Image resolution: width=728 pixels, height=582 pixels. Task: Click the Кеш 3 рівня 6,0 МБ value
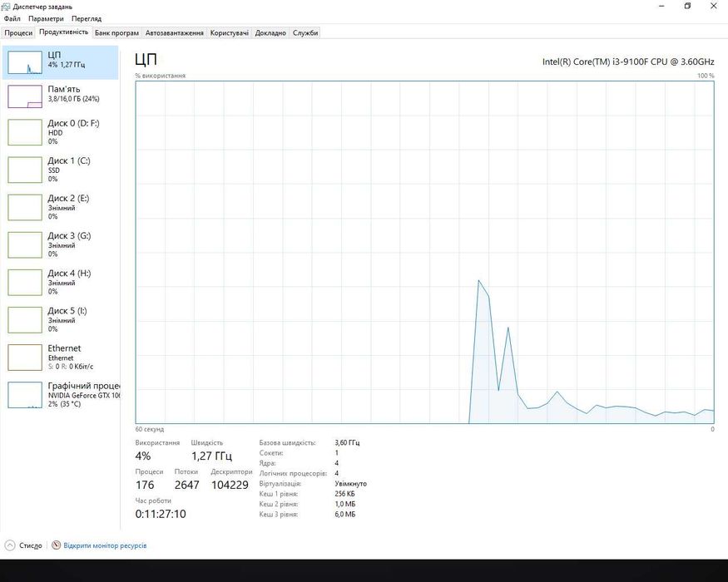[345, 515]
